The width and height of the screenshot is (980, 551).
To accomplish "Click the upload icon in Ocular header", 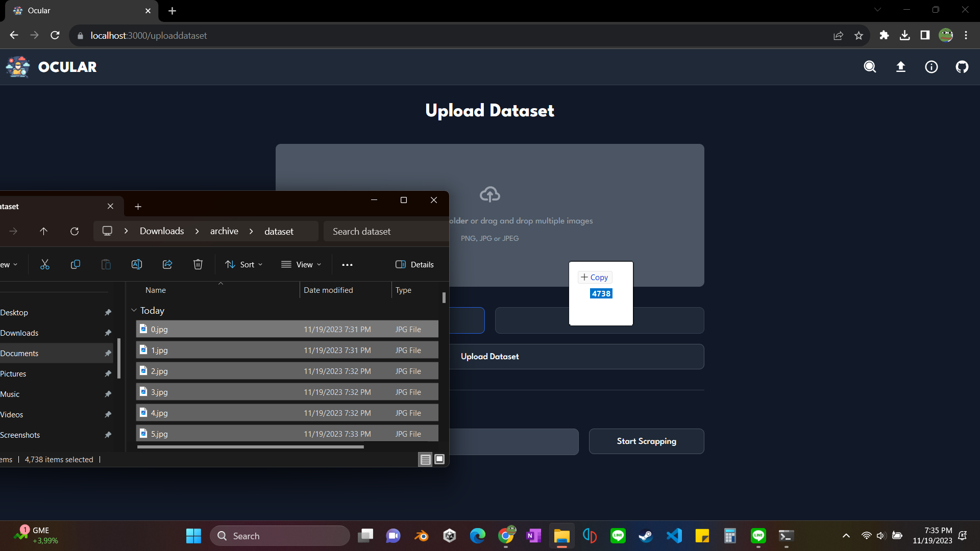I will pyautogui.click(x=901, y=67).
